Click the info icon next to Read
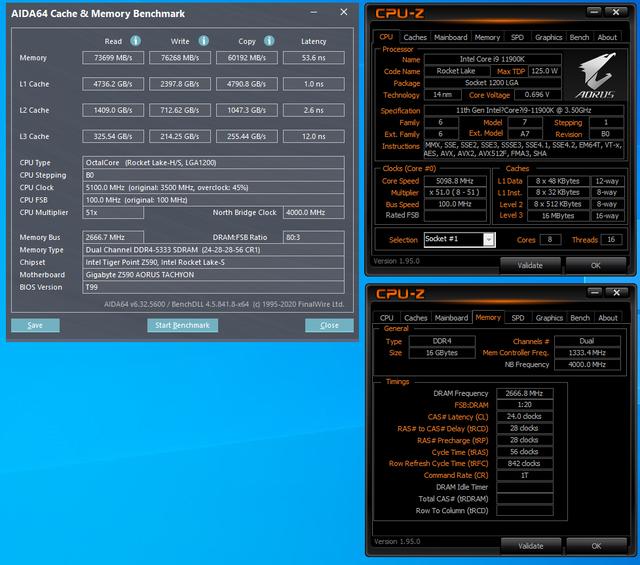Viewport: 640px width, 565px height. coord(135,41)
